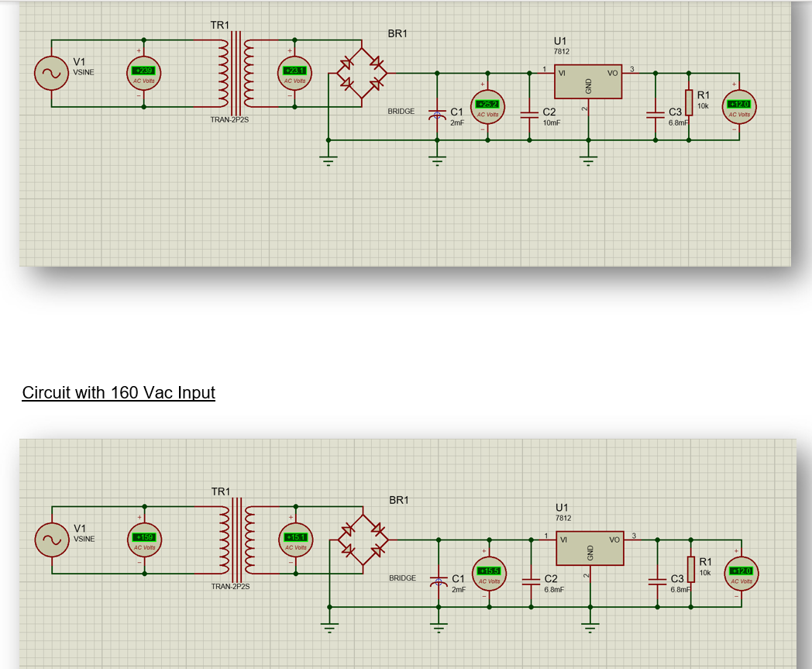Viewport: 812px width, 669px height.
Task: Click the 'Circuit with 160 Vac Input' heading
Action: pos(119,392)
